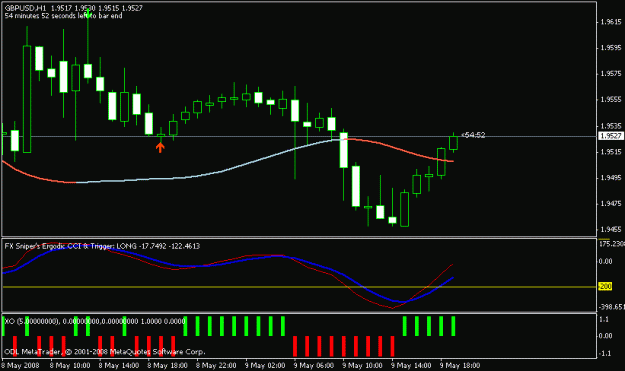Select the newest candlestick beside the <54:52 timer
The height and width of the screenshot is (371, 625).
(453, 143)
